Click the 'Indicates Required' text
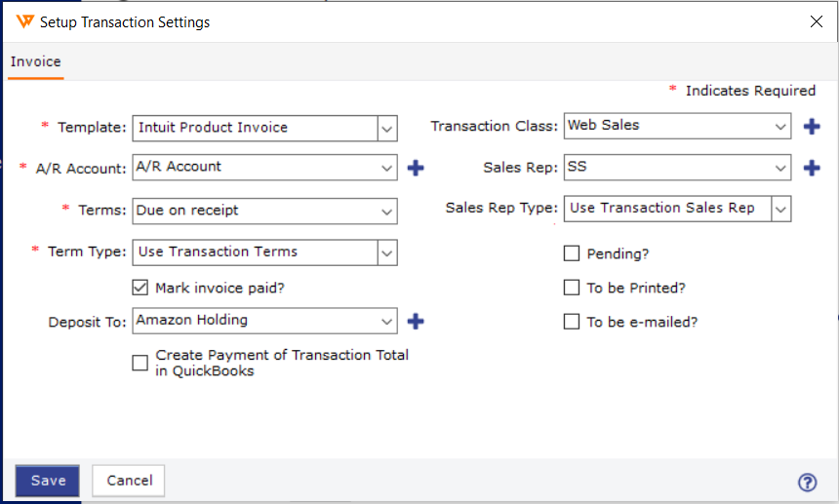839x504 pixels. coord(750,91)
